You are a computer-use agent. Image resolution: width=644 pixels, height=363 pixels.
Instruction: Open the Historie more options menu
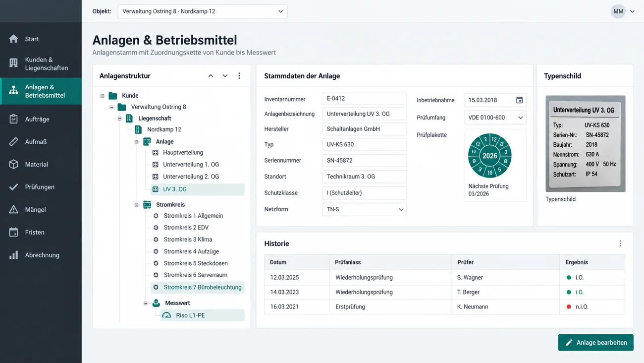(620, 243)
